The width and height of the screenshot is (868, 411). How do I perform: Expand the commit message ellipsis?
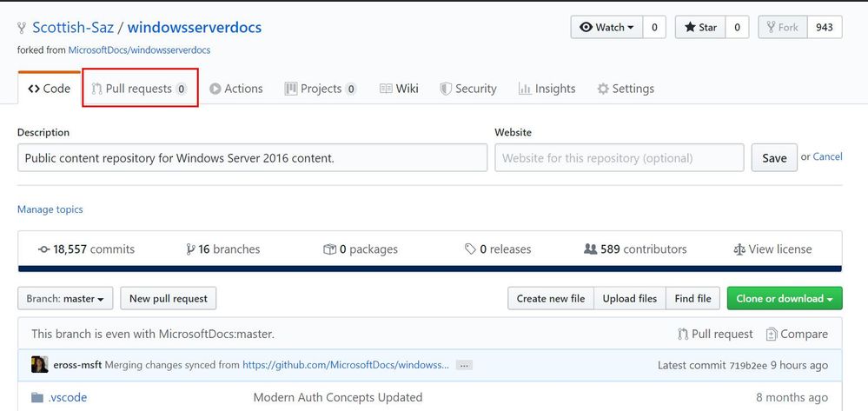tap(464, 366)
